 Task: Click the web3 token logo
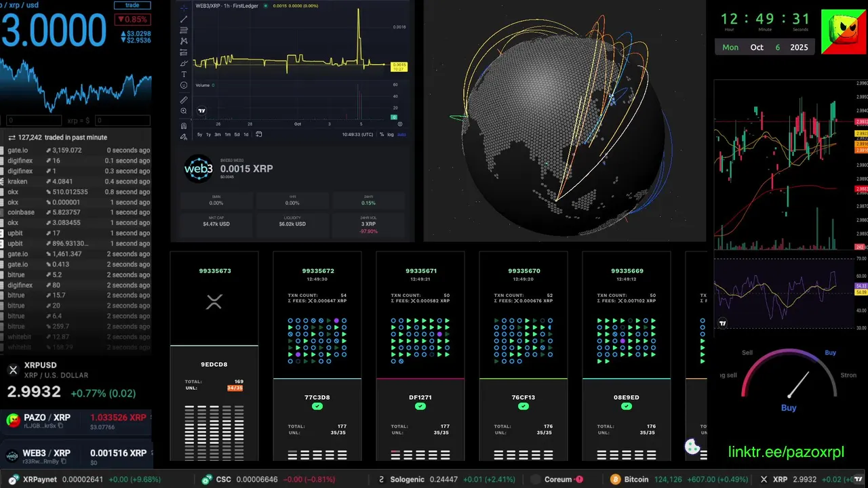(199, 169)
